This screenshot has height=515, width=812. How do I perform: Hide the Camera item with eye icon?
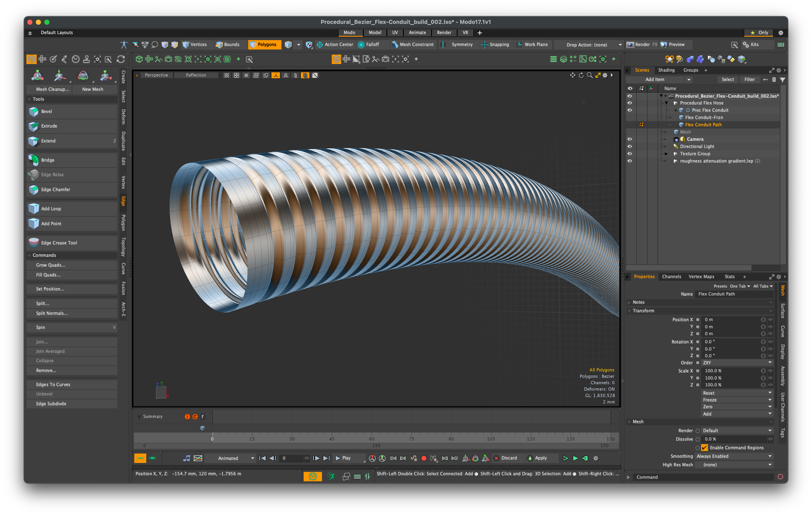[629, 139]
